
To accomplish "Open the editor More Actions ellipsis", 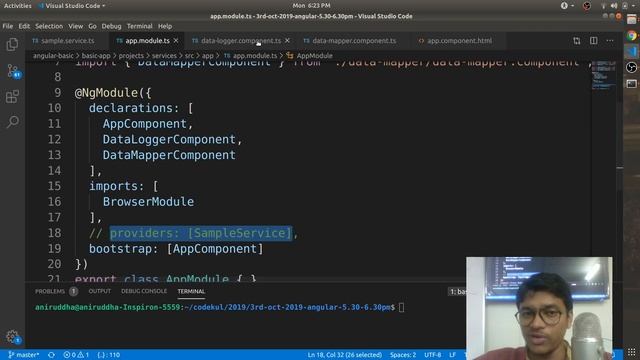I will [x=610, y=41].
